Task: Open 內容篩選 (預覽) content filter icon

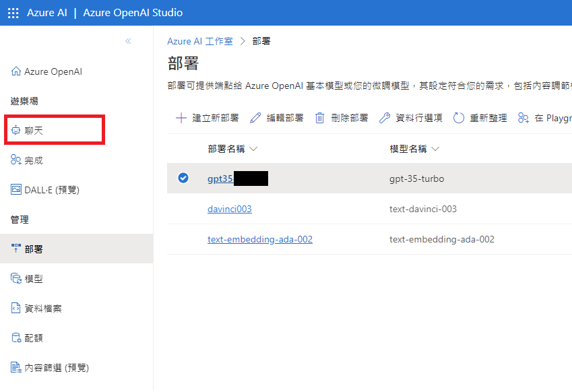Action: click(x=16, y=368)
